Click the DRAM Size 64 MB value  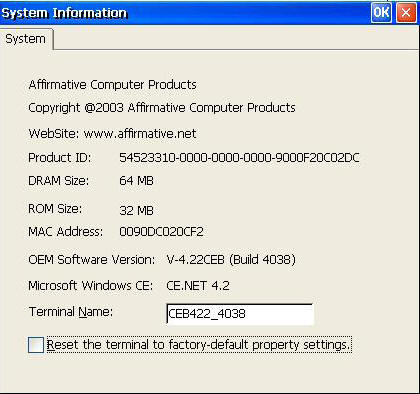pos(136,181)
